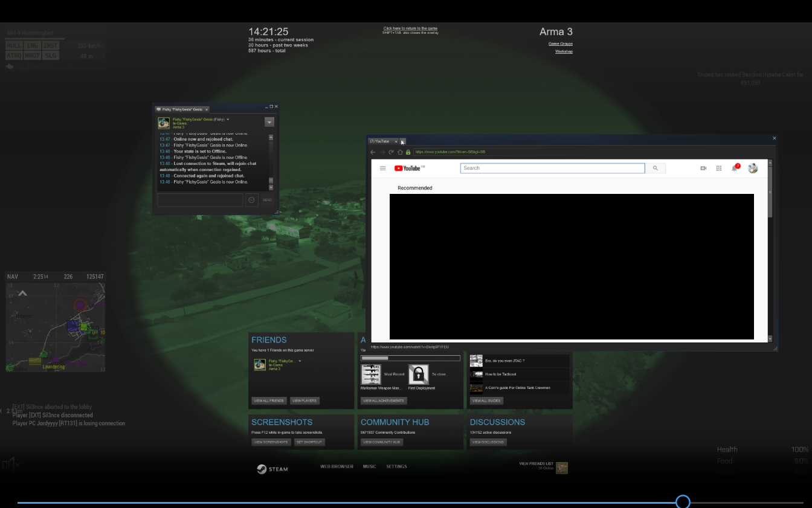Click VIEW DISCUSSIONS button
The width and height of the screenshot is (812, 508).
488,442
